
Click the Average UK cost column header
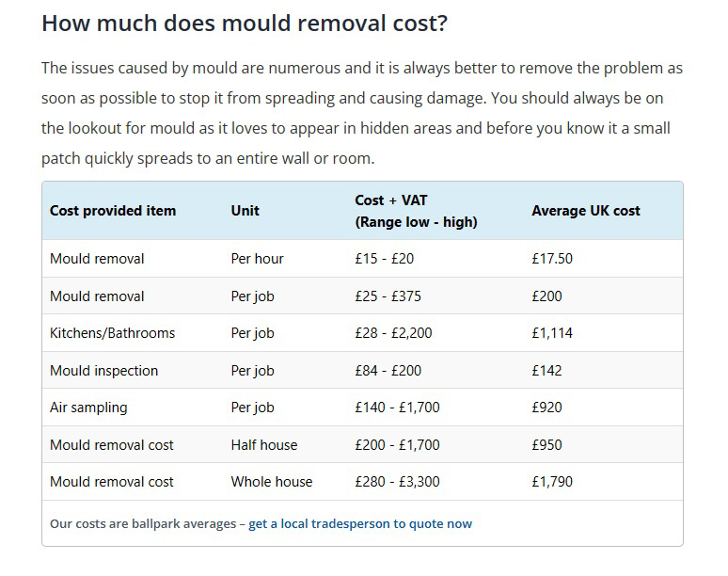click(x=585, y=211)
